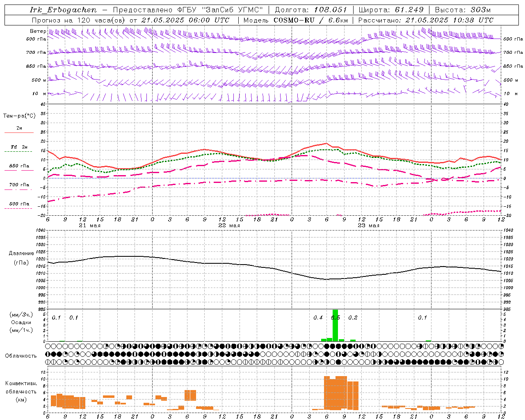Image resolution: width=525 pixels, height=420 pixels.
Task: Click the "22 мая" date label
Action: coord(229,226)
